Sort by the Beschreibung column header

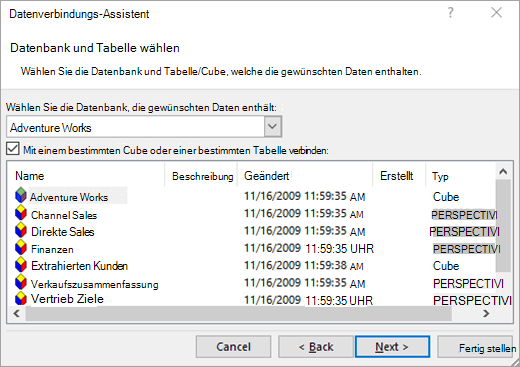pyautogui.click(x=202, y=176)
